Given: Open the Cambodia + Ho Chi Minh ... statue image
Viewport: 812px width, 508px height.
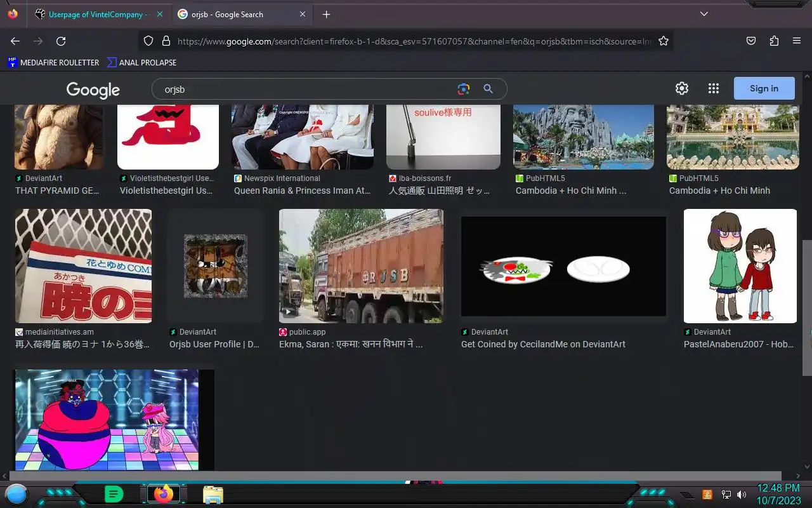Looking at the screenshot, I should pyautogui.click(x=584, y=137).
